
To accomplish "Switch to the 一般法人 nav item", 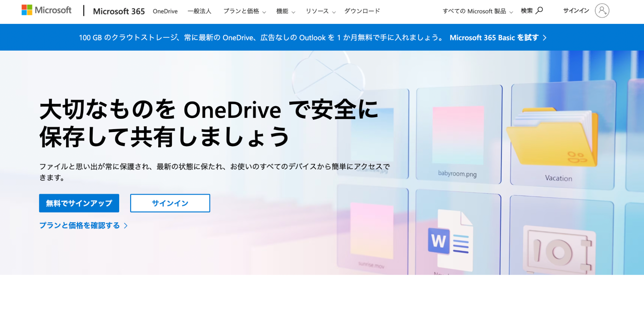I will [199, 11].
